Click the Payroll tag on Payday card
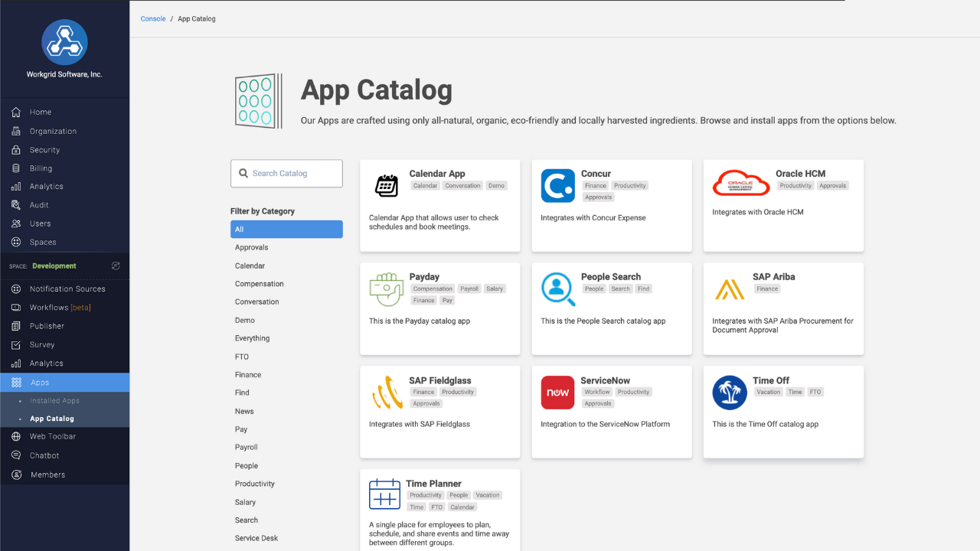Screen dimensions: 980x551 coord(469,289)
